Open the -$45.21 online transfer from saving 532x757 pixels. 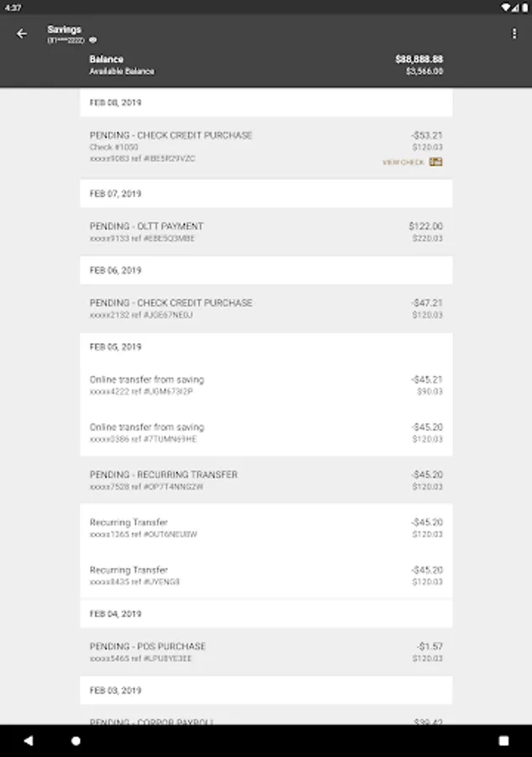pos(266,385)
